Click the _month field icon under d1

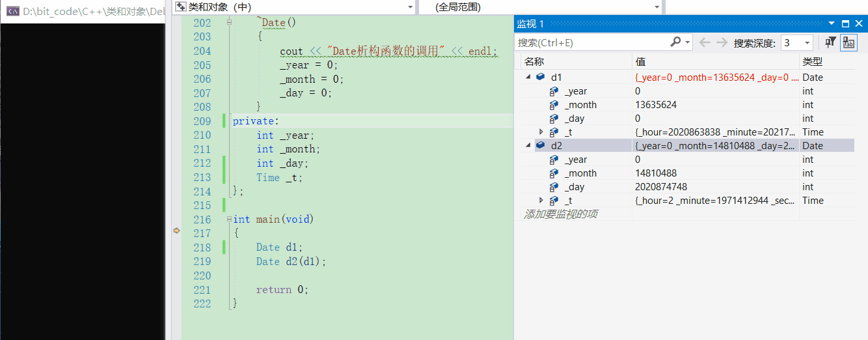tap(554, 105)
